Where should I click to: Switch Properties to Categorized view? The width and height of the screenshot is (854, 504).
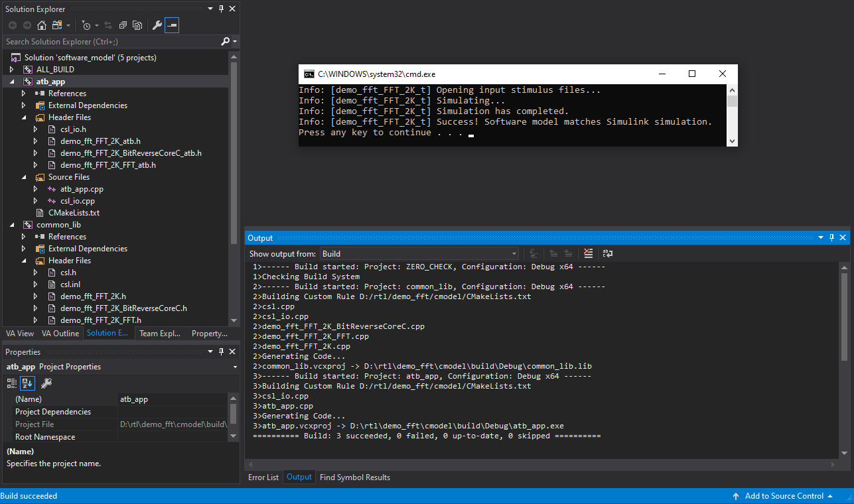pos(12,383)
